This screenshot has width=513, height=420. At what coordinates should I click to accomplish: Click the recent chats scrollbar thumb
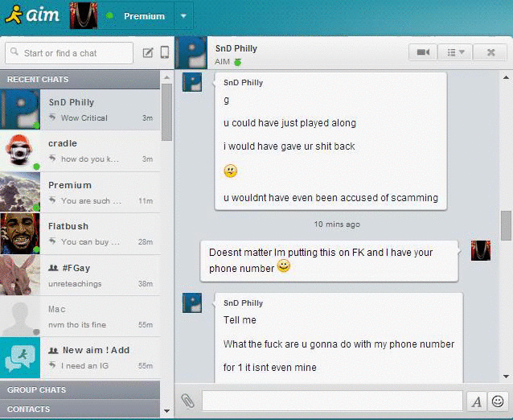167,112
